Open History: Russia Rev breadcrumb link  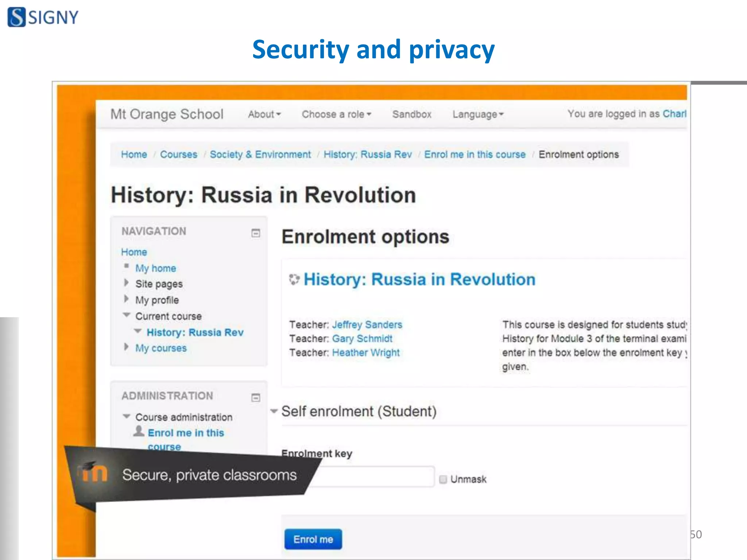[x=368, y=155]
